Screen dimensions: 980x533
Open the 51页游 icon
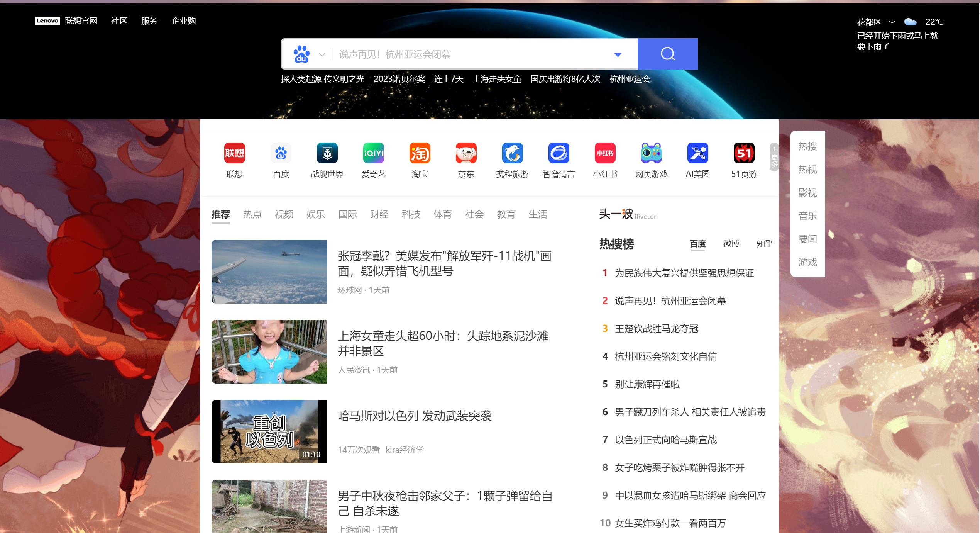(744, 153)
